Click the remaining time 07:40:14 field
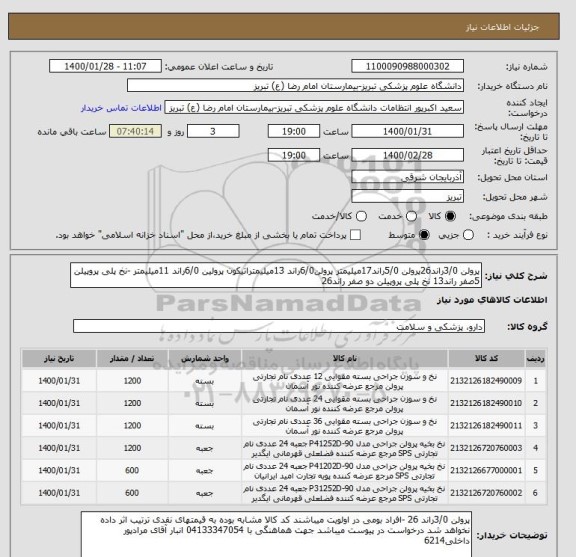The image size is (576, 557). tap(135, 131)
